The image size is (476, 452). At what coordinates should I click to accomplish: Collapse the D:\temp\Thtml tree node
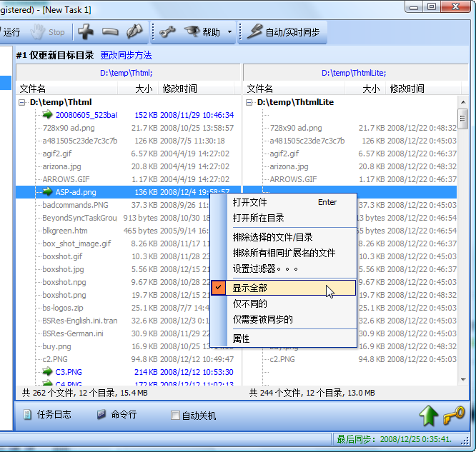pyautogui.click(x=22, y=102)
